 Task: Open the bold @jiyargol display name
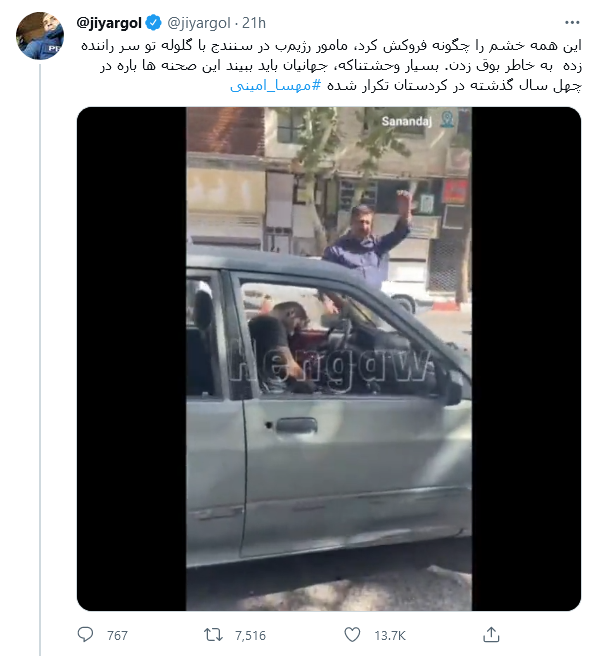coord(109,23)
